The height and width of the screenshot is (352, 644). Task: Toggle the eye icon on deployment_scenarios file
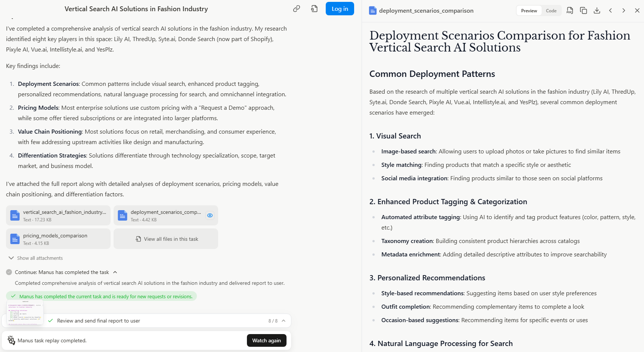[210, 215]
